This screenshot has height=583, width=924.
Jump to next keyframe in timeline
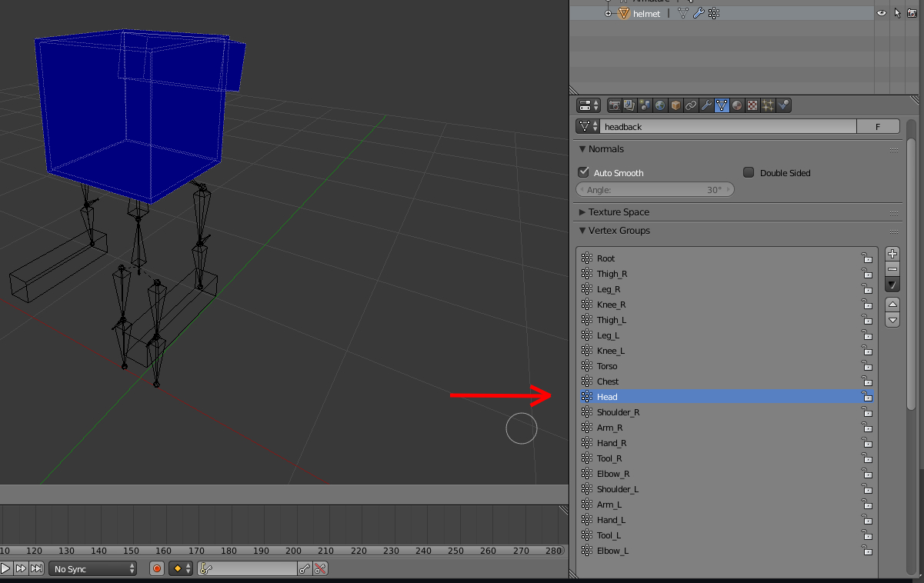click(21, 568)
